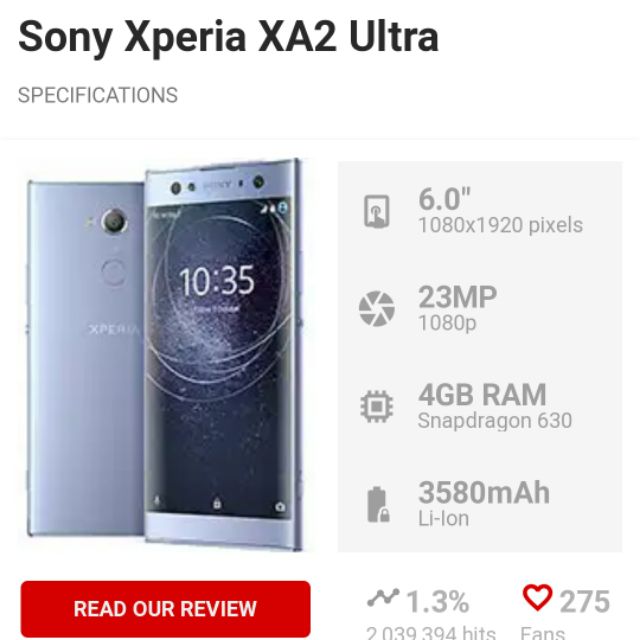Click the 4GB RAM spec
This screenshot has width=640, height=640.
tap(482, 395)
